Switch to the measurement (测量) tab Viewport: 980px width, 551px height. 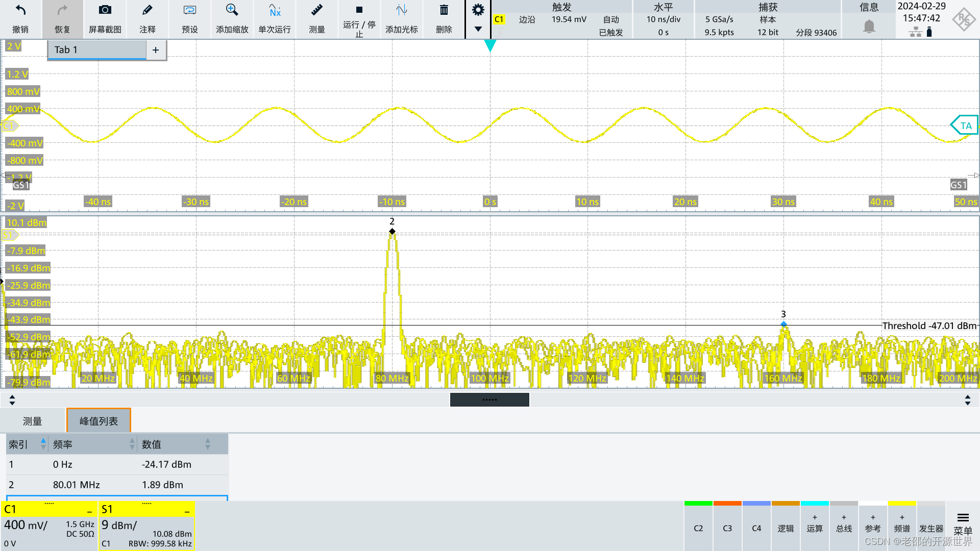pyautogui.click(x=33, y=421)
